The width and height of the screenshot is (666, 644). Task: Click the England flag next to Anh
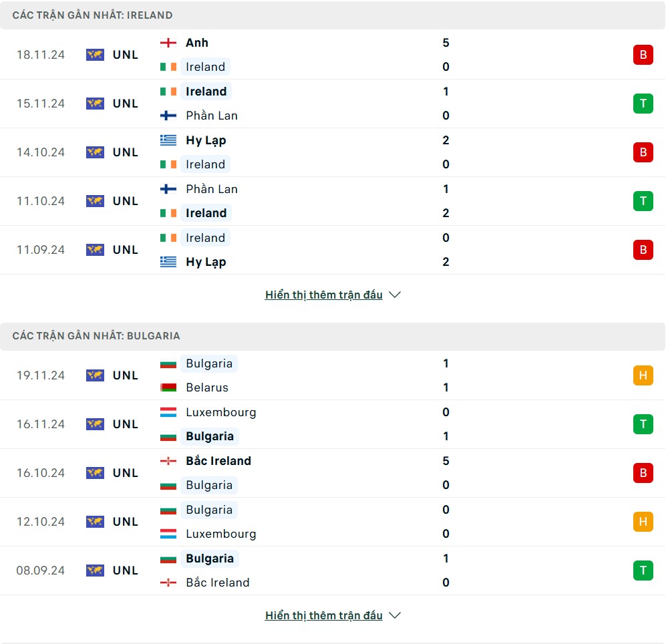coord(168,43)
